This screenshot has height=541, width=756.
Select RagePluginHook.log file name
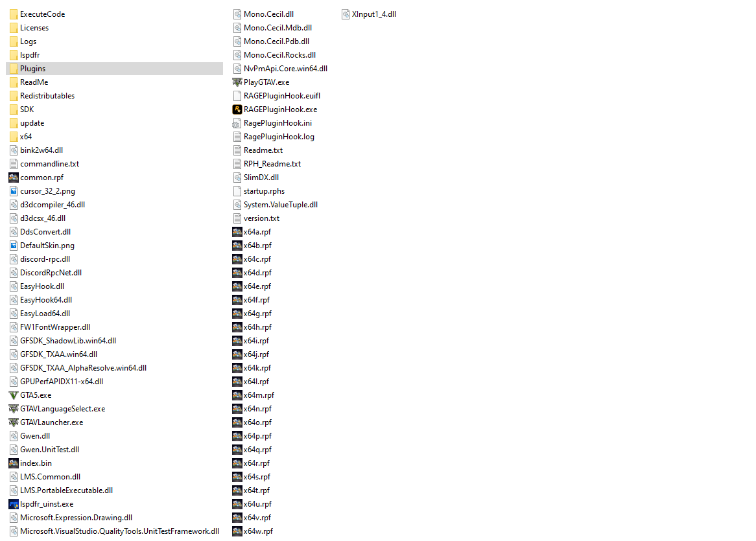click(279, 136)
